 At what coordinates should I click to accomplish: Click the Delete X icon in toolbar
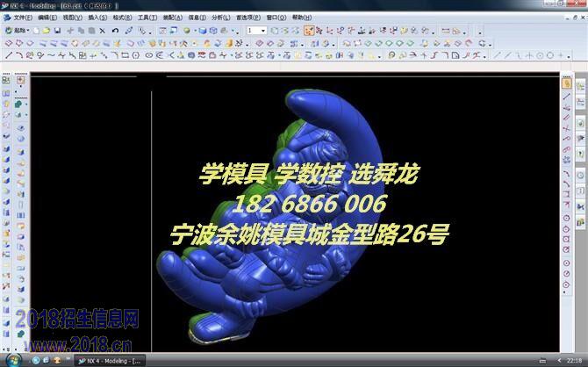click(103, 31)
